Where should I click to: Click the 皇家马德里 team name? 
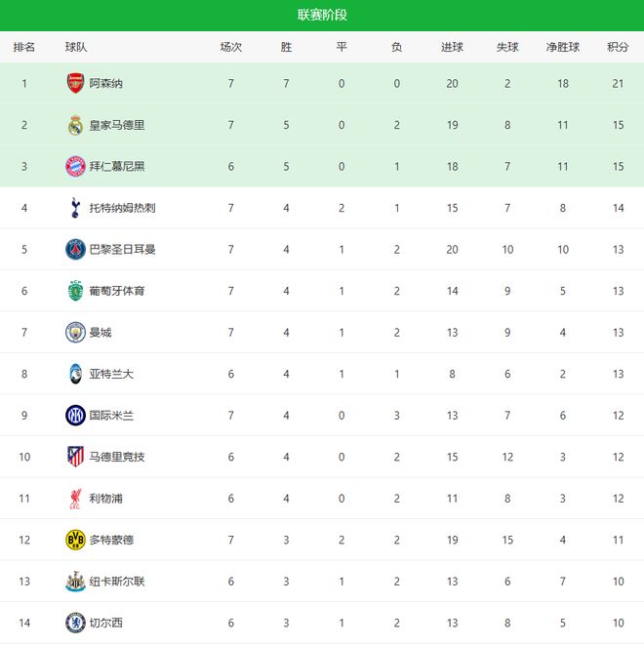[117, 125]
